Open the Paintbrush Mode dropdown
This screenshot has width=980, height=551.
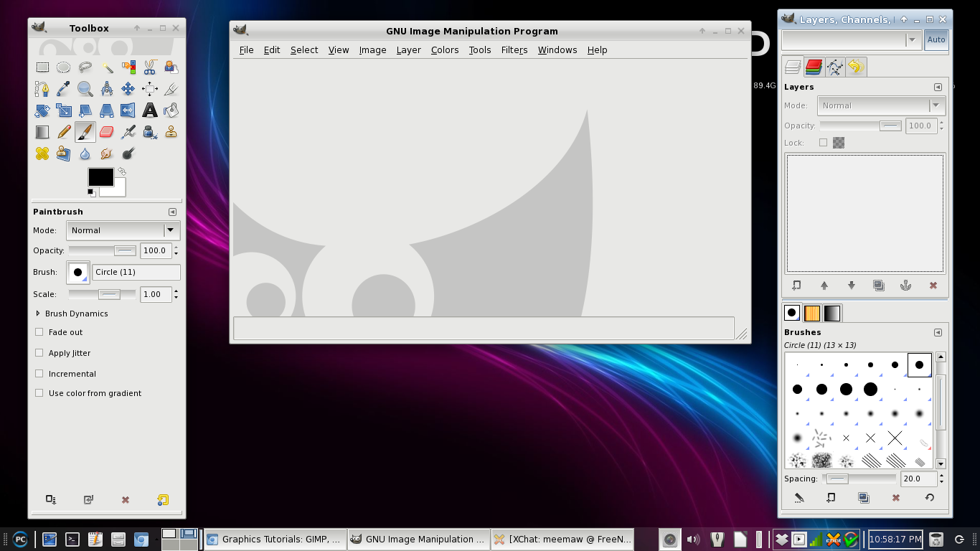[123, 230]
